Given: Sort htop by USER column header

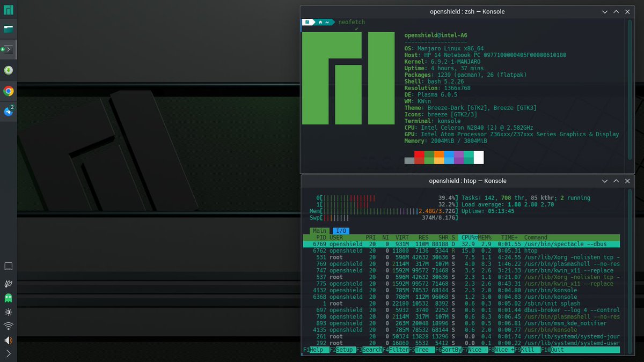Looking at the screenshot, I should pos(336,238).
